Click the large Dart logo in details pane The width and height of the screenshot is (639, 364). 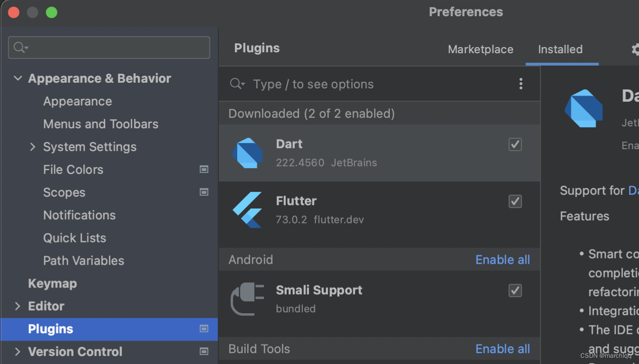coord(583,108)
